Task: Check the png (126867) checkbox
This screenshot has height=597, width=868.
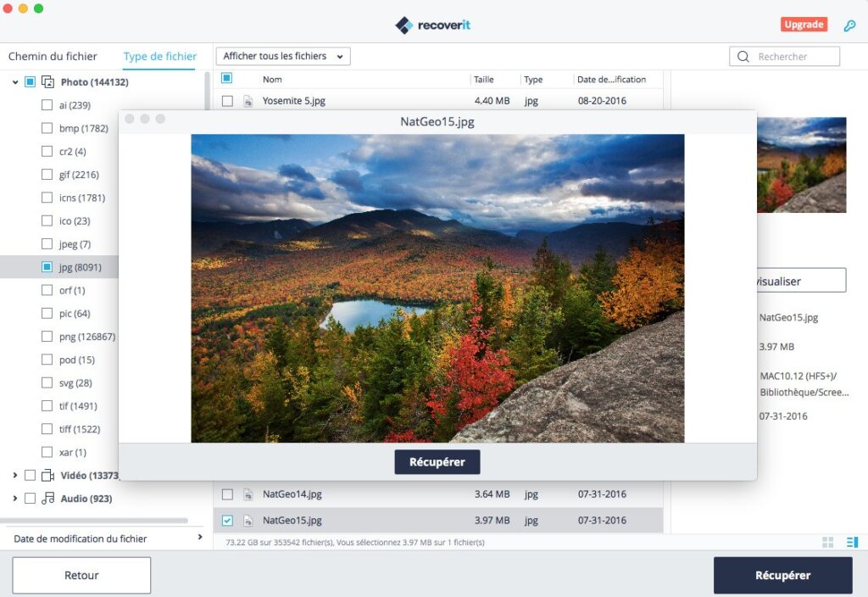Action: tap(47, 336)
